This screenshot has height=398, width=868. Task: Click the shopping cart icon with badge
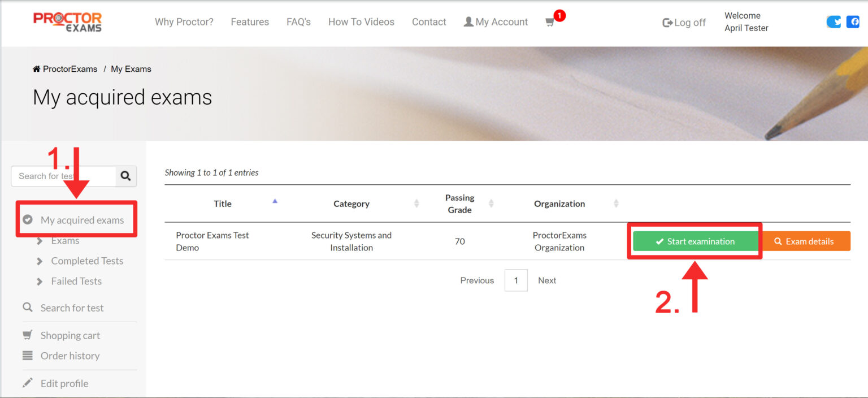point(550,23)
